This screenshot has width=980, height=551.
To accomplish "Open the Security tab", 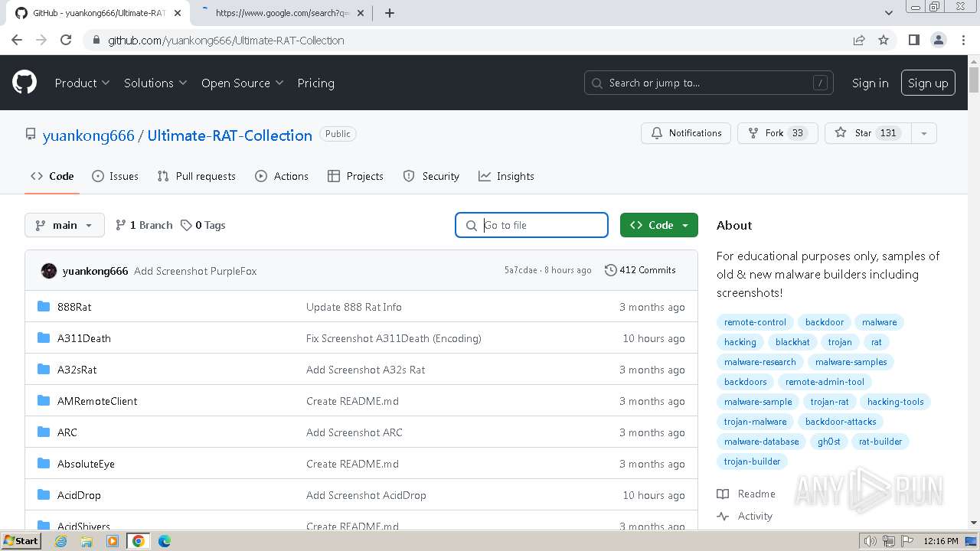I will coord(431,176).
